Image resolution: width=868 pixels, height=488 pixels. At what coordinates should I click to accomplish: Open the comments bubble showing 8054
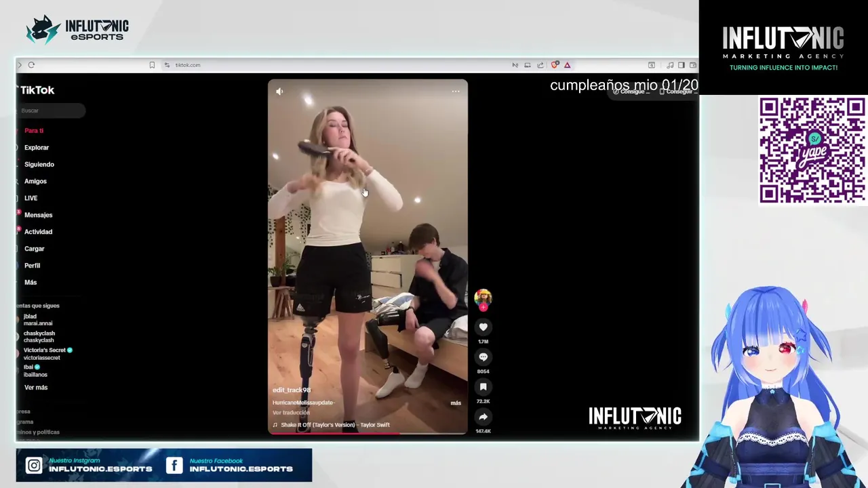pos(483,357)
